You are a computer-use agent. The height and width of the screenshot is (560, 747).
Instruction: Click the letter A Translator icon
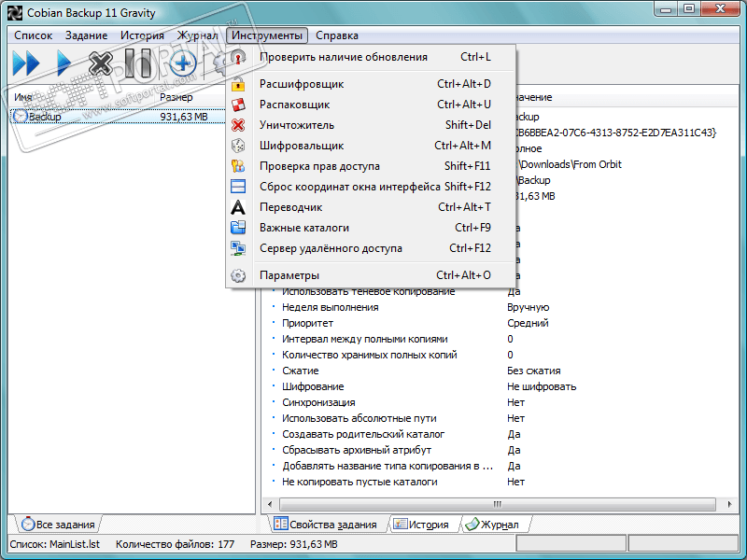click(x=238, y=207)
